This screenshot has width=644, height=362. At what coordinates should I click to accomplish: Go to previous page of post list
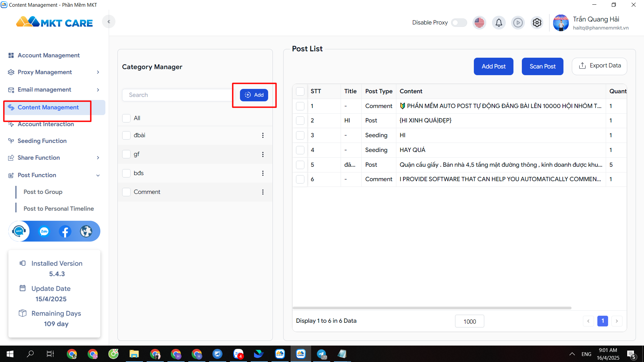click(x=588, y=321)
